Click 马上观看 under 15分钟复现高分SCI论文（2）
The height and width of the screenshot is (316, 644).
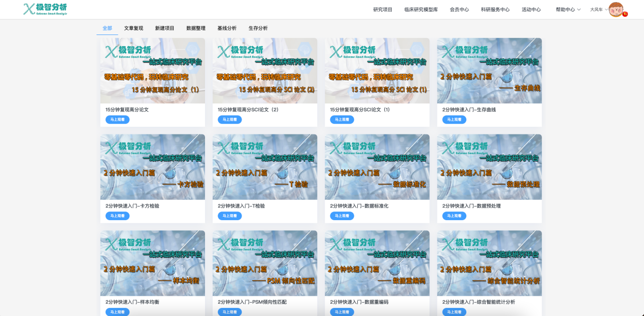coord(229,120)
